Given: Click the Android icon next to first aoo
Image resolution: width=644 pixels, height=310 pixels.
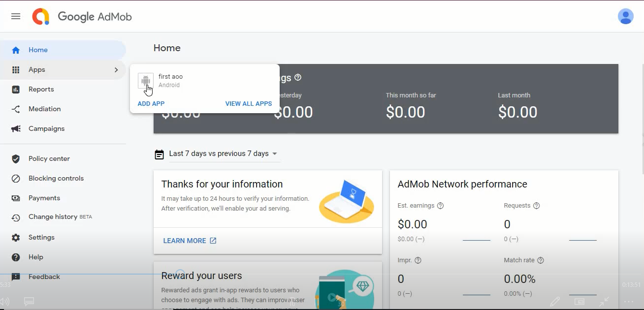Looking at the screenshot, I should tap(145, 81).
